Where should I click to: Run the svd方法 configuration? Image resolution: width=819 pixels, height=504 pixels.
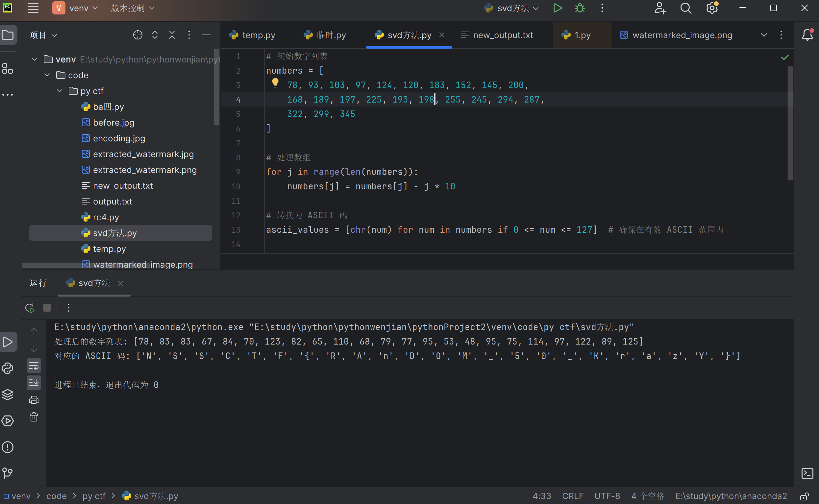tap(557, 8)
